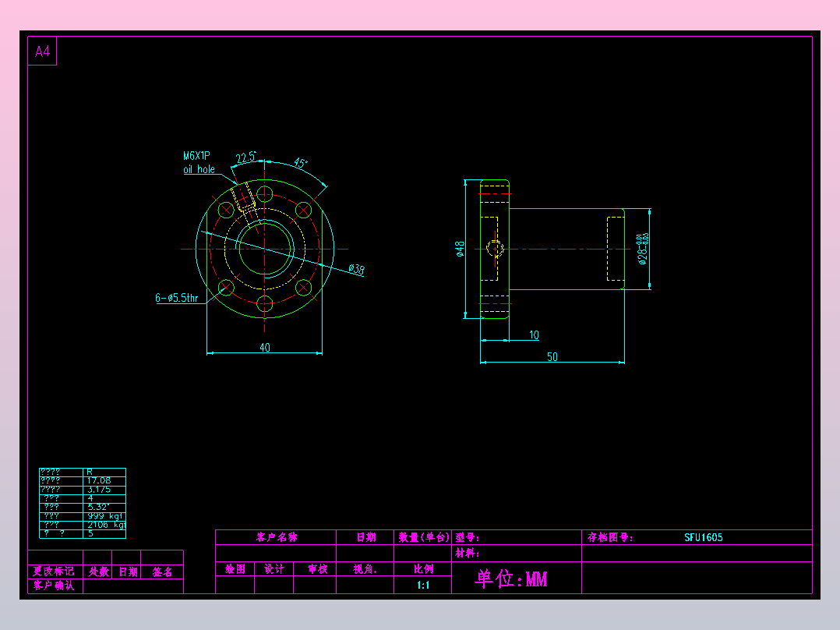
Task: Select the 'oil hole' annotation text
Action: click(199, 169)
